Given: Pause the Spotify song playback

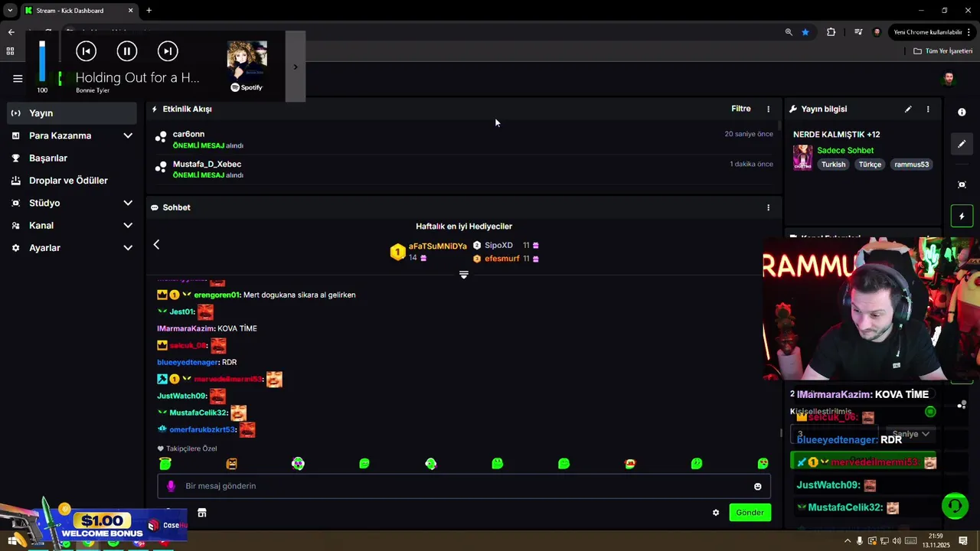Looking at the screenshot, I should pos(127,51).
